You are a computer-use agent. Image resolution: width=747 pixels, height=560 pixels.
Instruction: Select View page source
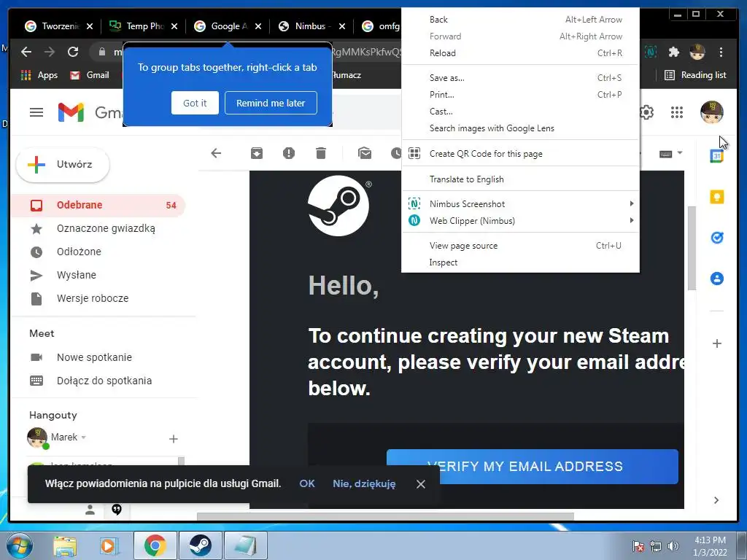click(520, 246)
